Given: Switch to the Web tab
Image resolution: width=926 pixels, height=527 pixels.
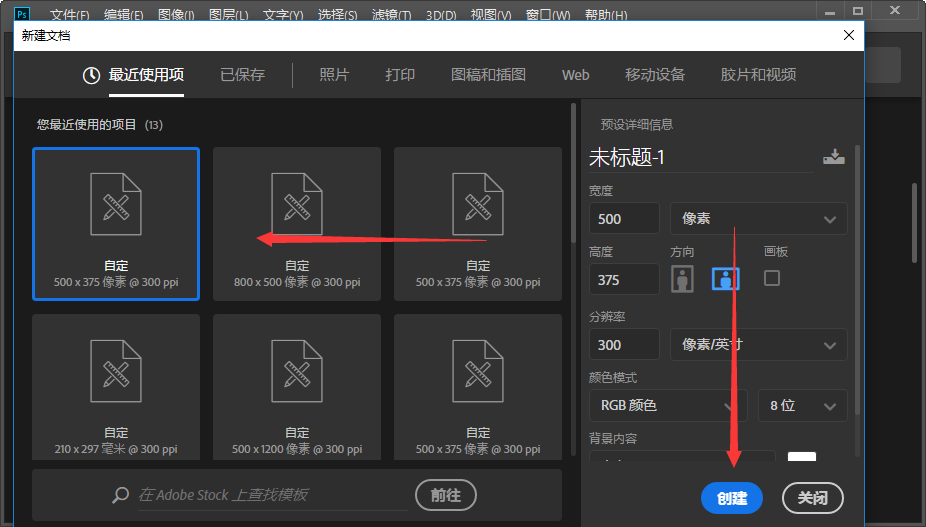Looking at the screenshot, I should coord(575,75).
